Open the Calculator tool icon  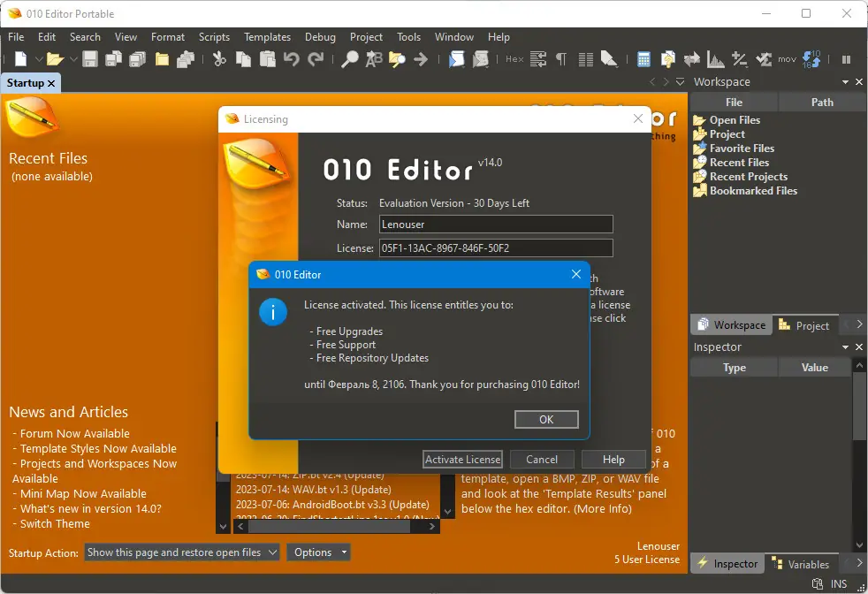click(x=643, y=58)
